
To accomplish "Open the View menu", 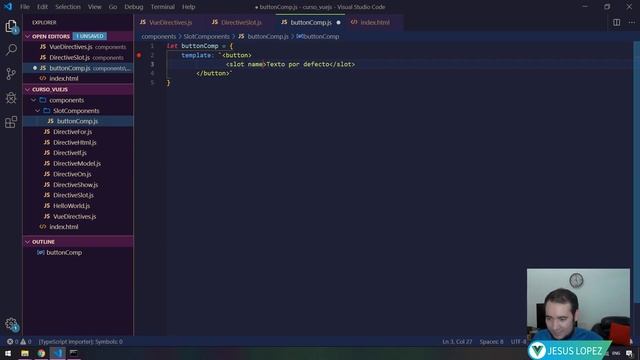I will pos(94,7).
